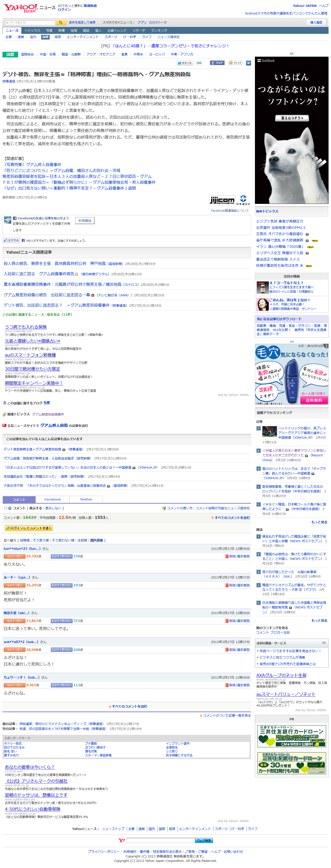Select 表示しない to hide comments
This screenshot has height=868, width=331.
53,508
